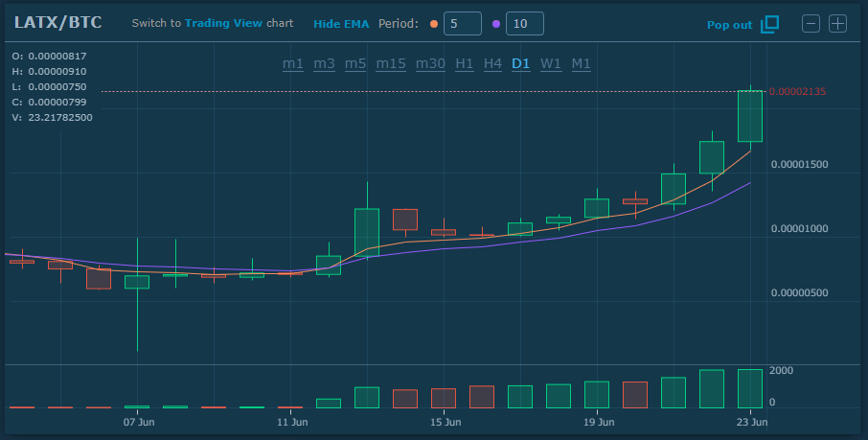Click the latest 23 Jun candlestick
The height and width of the screenshot is (440, 868).
point(750,116)
